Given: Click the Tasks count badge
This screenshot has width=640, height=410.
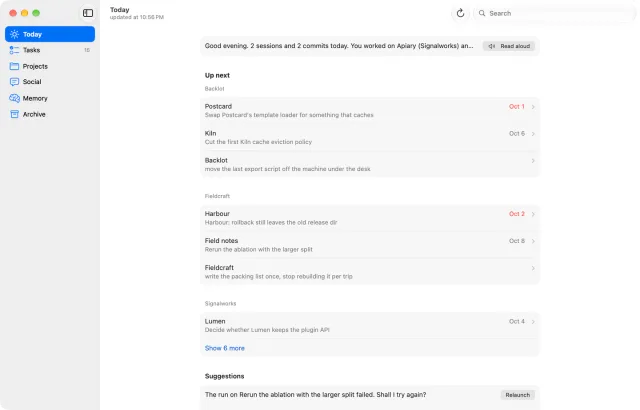Looking at the screenshot, I should pos(87,50).
